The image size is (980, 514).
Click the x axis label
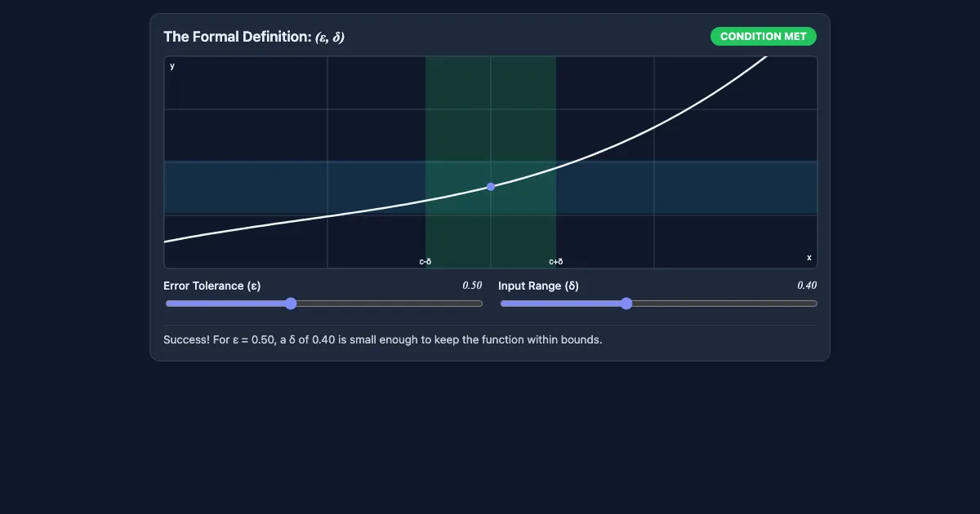(x=809, y=258)
